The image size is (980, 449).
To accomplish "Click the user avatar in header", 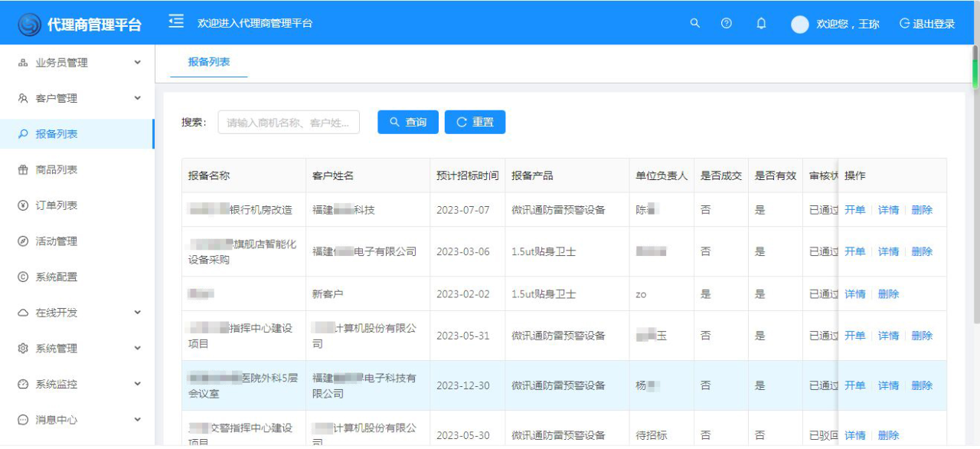I will [799, 24].
